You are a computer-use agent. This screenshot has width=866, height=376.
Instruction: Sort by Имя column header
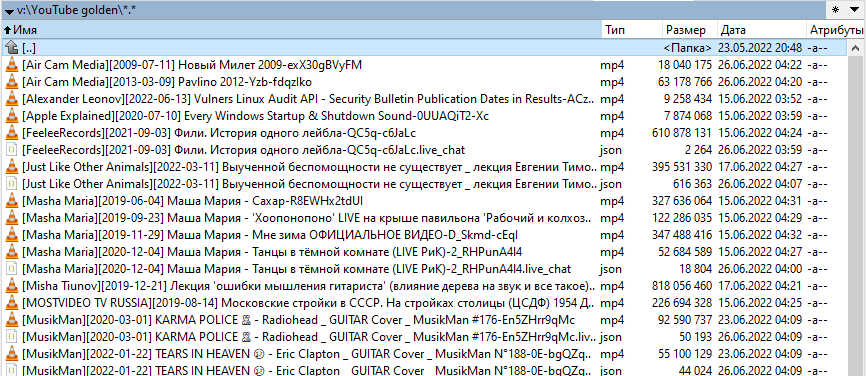click(301, 30)
